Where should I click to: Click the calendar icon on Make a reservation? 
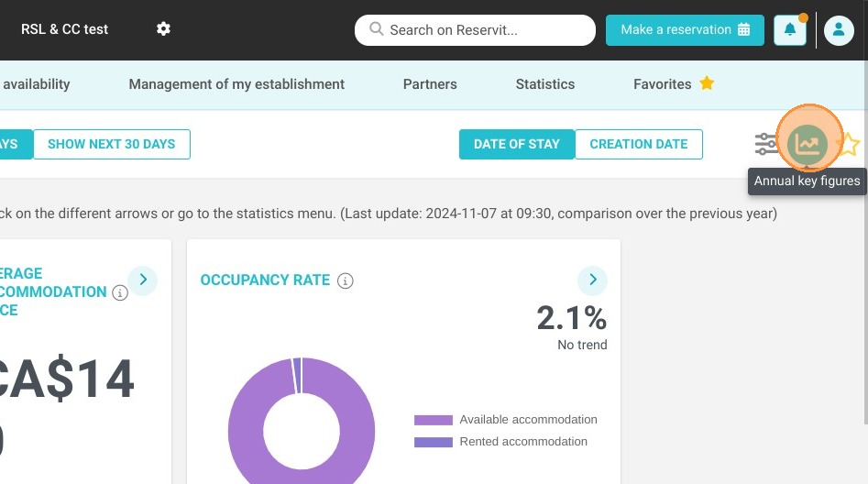[744, 29]
